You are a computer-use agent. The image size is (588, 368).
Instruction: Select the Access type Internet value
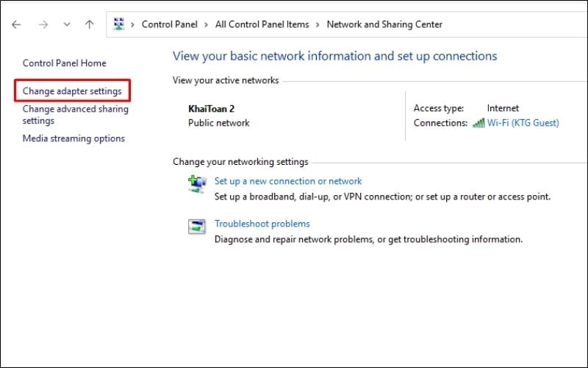click(x=503, y=108)
